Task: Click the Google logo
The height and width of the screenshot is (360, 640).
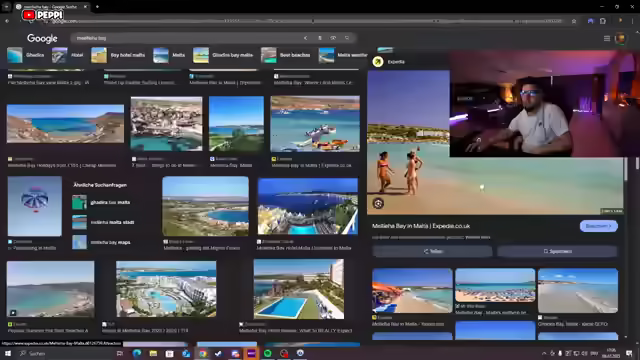Action: click(x=42, y=38)
